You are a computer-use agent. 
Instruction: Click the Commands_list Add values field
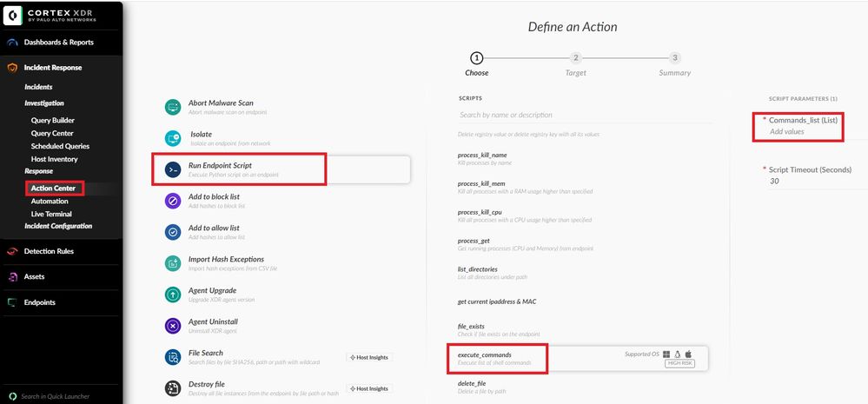(x=787, y=132)
